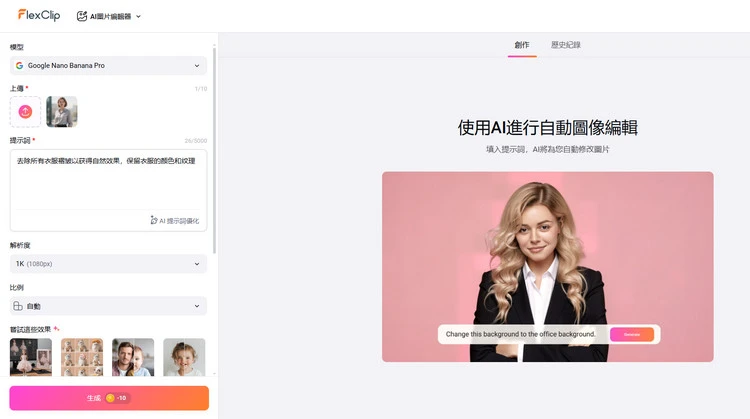The height and width of the screenshot is (419, 750).
Task: Click the FlexClip logo
Action: click(x=39, y=15)
